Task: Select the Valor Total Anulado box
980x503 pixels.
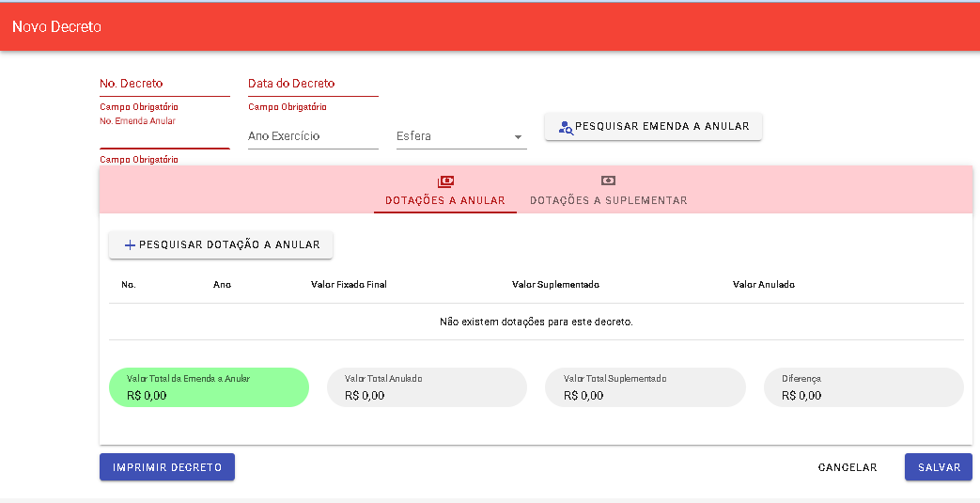Action: 427,387
